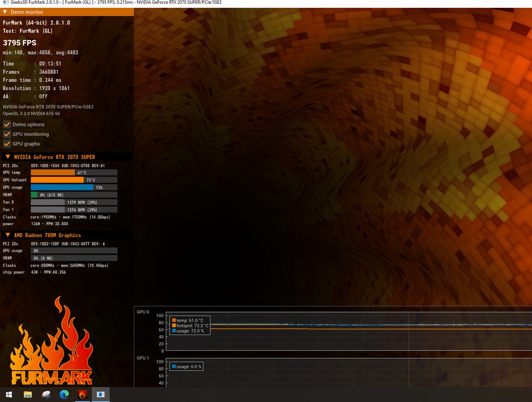The height and width of the screenshot is (402, 532).
Task: Click the NVIDIA PCI IDs DEV:10DE-1E84 text
Action: [x=68, y=166]
